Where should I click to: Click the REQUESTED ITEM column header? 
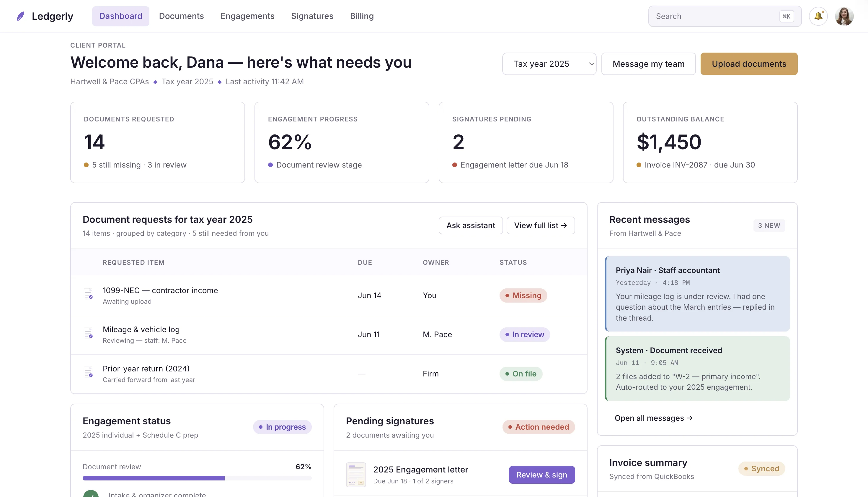134,262
